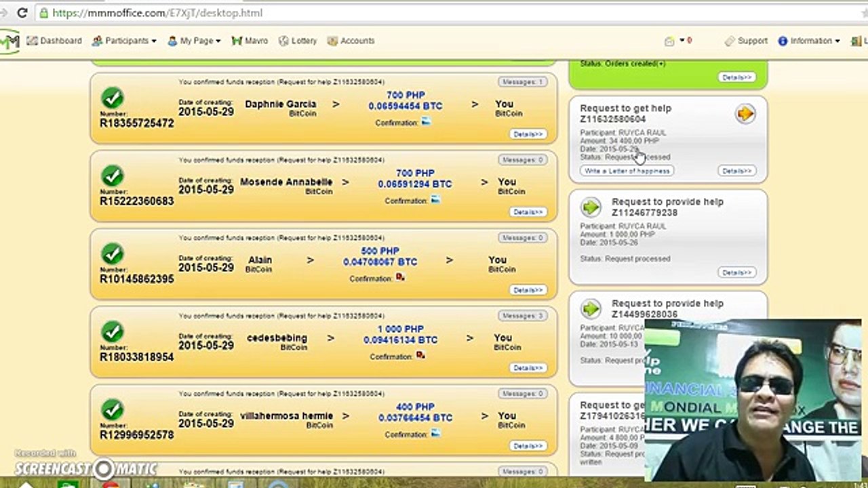Click the green arrow on request Z14499628036
Screen dimensions: 868x488
tap(591, 309)
